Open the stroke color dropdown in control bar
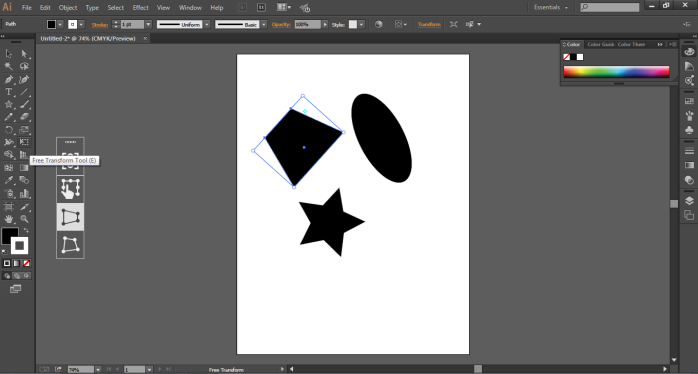This screenshot has width=698, height=374. click(x=81, y=24)
